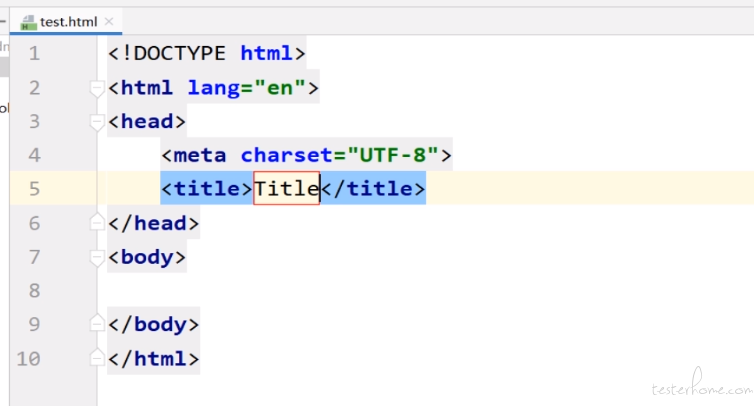
Task: Click the DOCTYPE declaration on line 1
Action: pyautogui.click(x=207, y=53)
